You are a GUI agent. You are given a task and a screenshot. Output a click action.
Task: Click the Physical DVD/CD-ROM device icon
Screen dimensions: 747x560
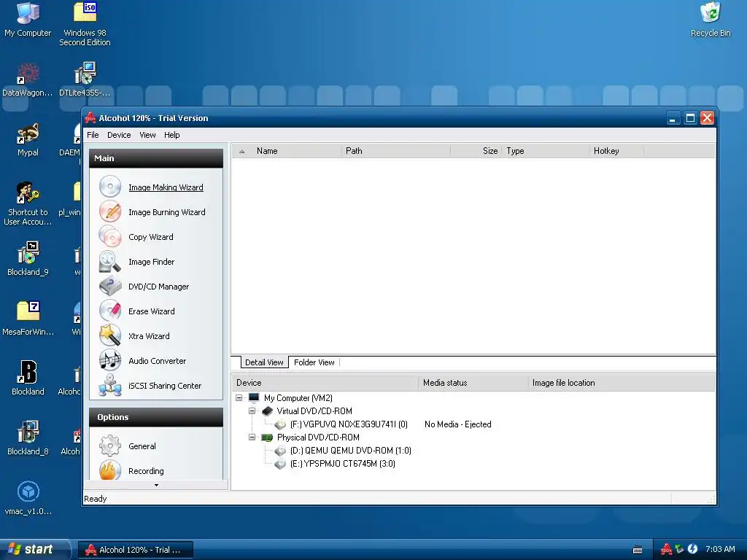coord(267,437)
